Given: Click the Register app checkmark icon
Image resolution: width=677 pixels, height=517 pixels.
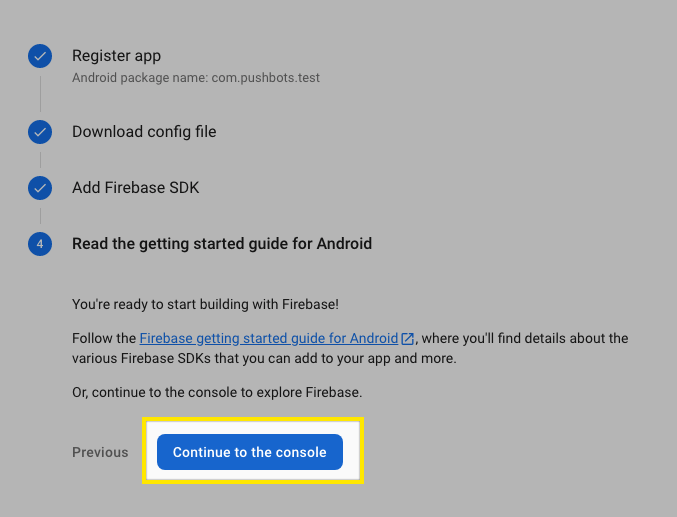Looking at the screenshot, I should tap(40, 56).
